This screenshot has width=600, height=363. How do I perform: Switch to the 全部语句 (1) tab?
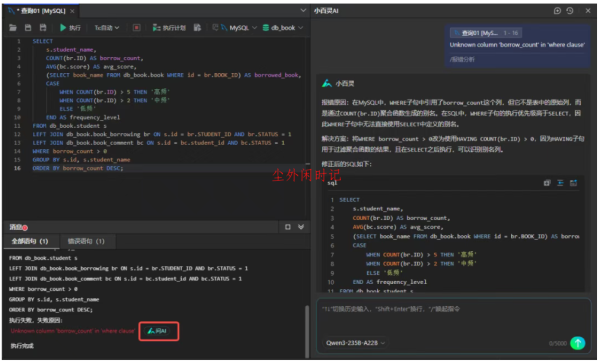[30, 241]
